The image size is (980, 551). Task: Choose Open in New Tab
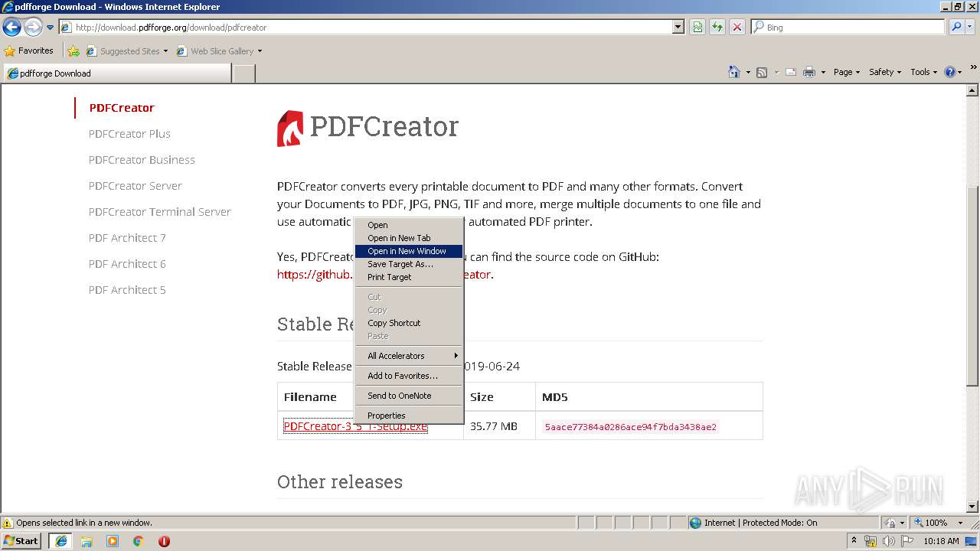point(409,238)
